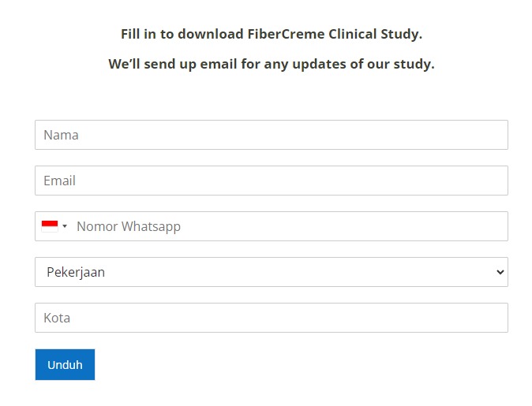This screenshot has width=532, height=406.
Task: Click the Nama placeholder label
Action: pyautogui.click(x=61, y=135)
